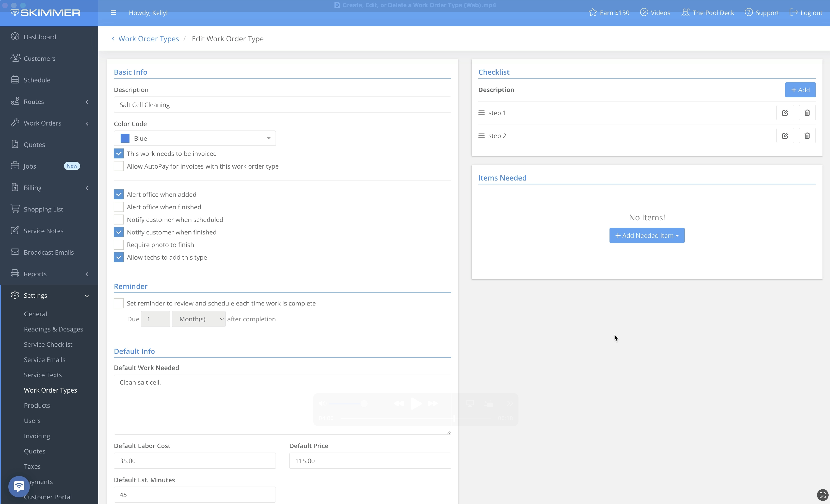
Task: Open the chat bubble widget at the bottom left
Action: point(19,486)
